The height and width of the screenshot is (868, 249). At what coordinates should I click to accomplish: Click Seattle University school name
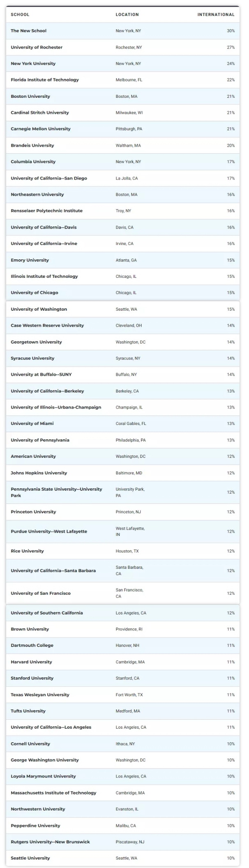click(x=30, y=858)
